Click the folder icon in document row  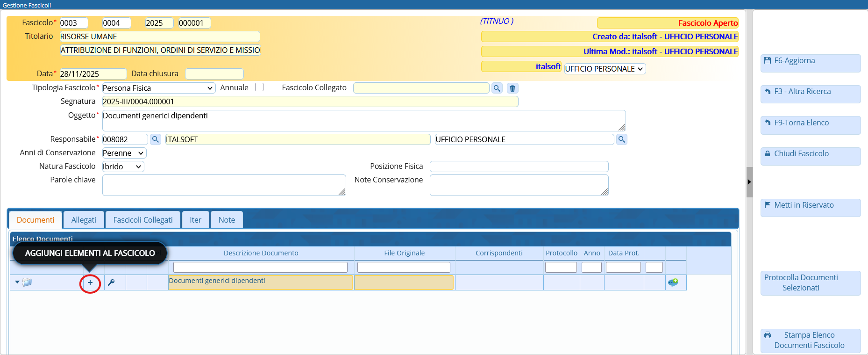pyautogui.click(x=27, y=283)
